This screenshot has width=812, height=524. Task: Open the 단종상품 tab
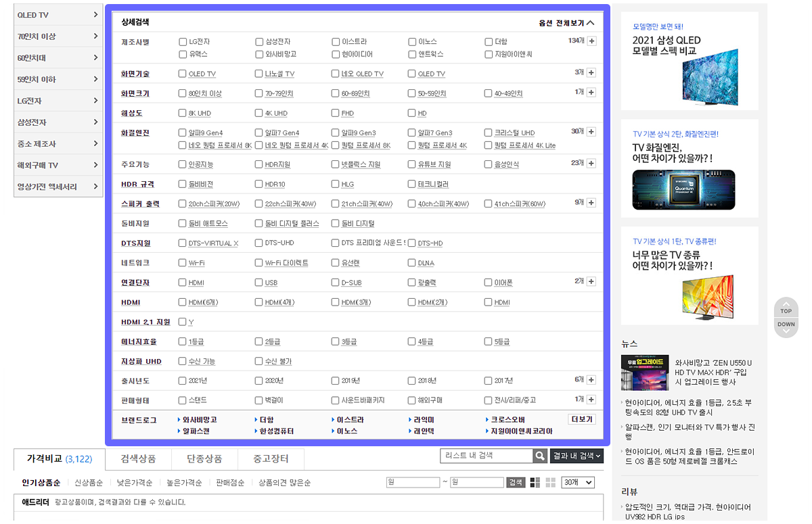(x=204, y=459)
